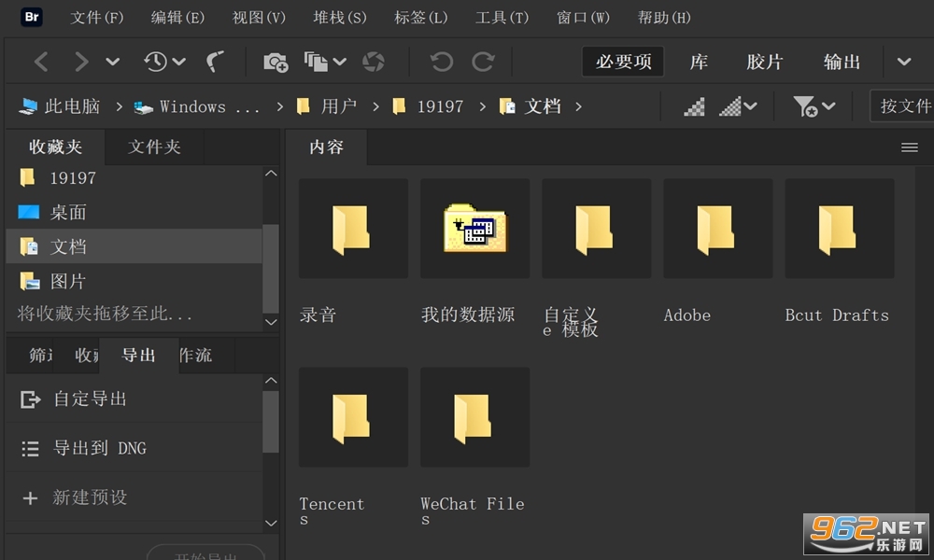The height and width of the screenshot is (560, 934).
Task: Select the Adobe folder thumbnail
Action: [x=717, y=229]
